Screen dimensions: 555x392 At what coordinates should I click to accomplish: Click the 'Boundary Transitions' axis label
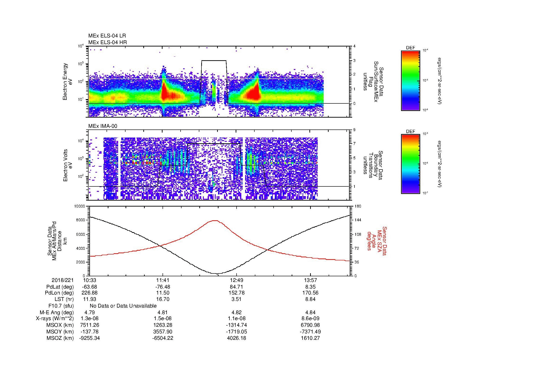tap(373, 166)
